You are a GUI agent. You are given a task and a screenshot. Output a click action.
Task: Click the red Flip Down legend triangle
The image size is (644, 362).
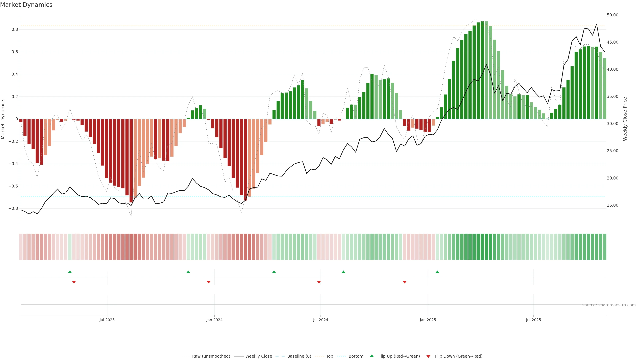tap(428, 356)
